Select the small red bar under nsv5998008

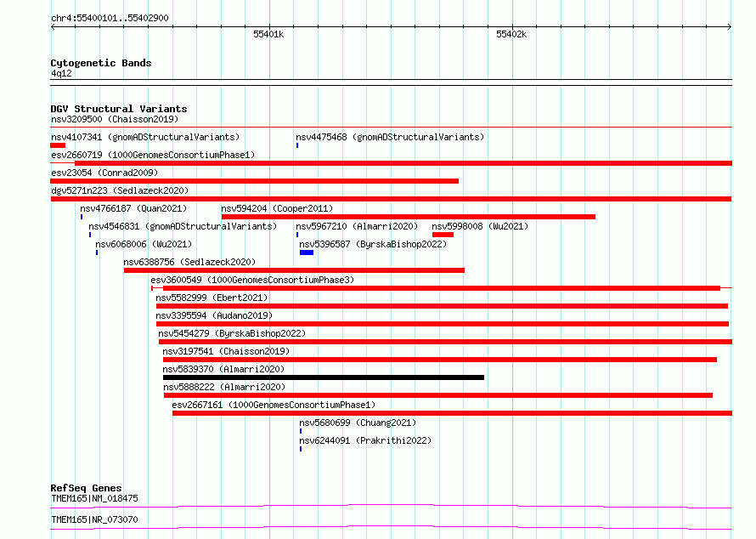443,235
